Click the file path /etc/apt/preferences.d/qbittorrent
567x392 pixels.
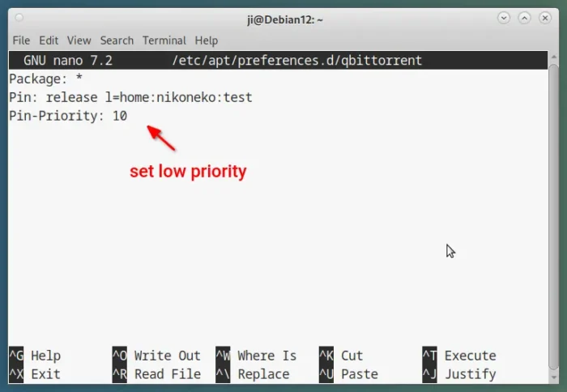[297, 61]
